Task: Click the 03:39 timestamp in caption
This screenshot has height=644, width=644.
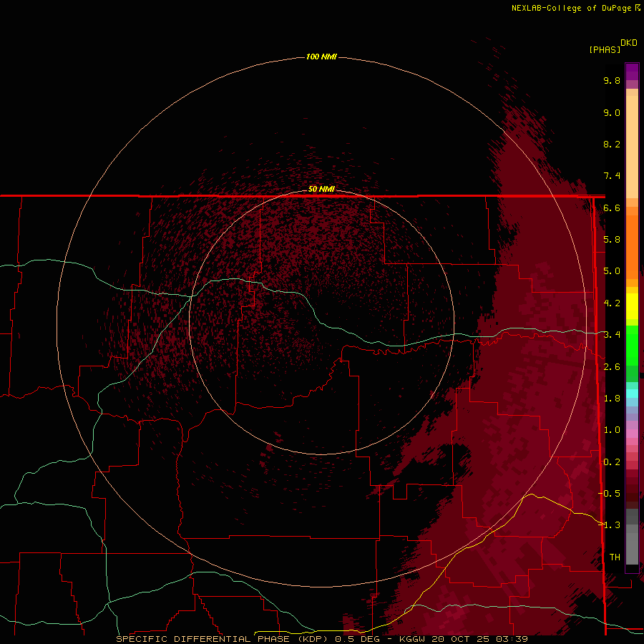Action: [x=514, y=639]
